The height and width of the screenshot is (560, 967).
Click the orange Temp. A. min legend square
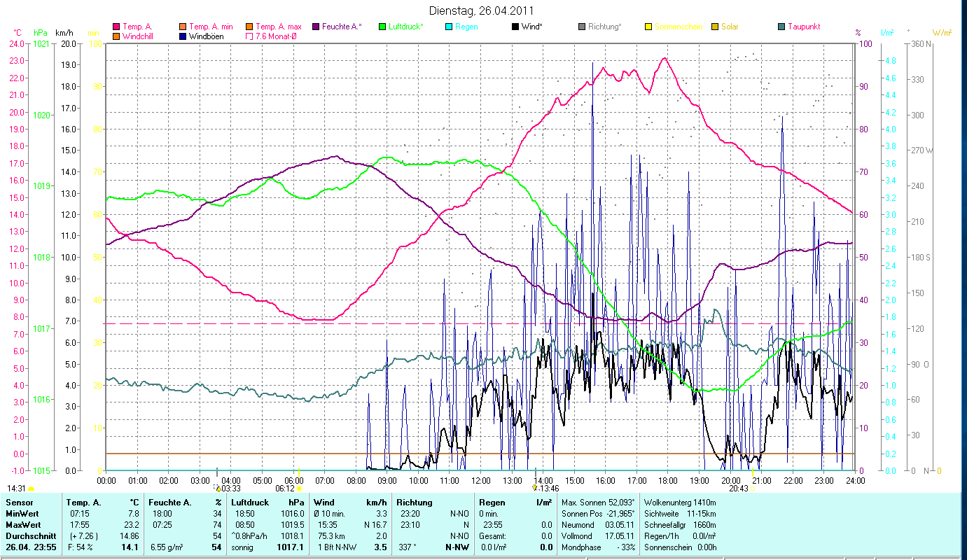pyautogui.click(x=183, y=27)
